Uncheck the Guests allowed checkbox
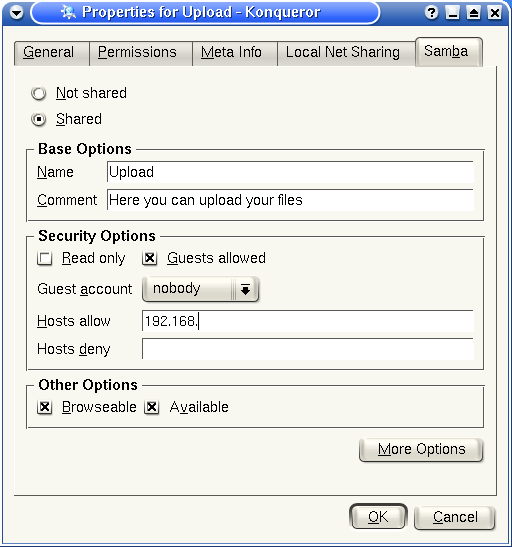Viewport: 512px width, 547px height. [150, 258]
